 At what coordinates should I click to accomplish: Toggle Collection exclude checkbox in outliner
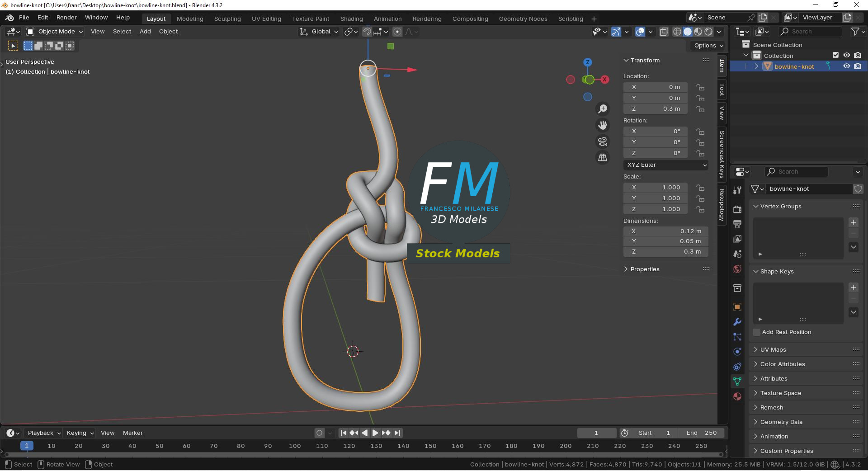[836, 55]
